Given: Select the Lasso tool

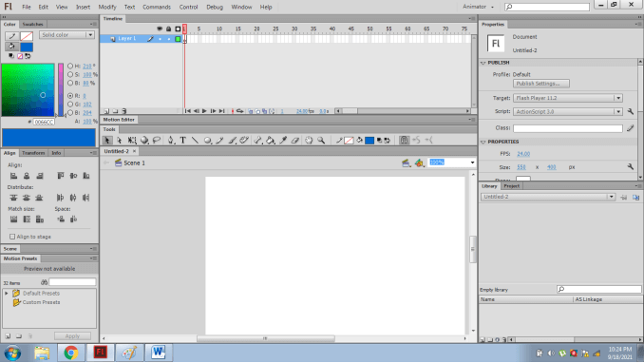Looking at the screenshot, I should click(157, 141).
